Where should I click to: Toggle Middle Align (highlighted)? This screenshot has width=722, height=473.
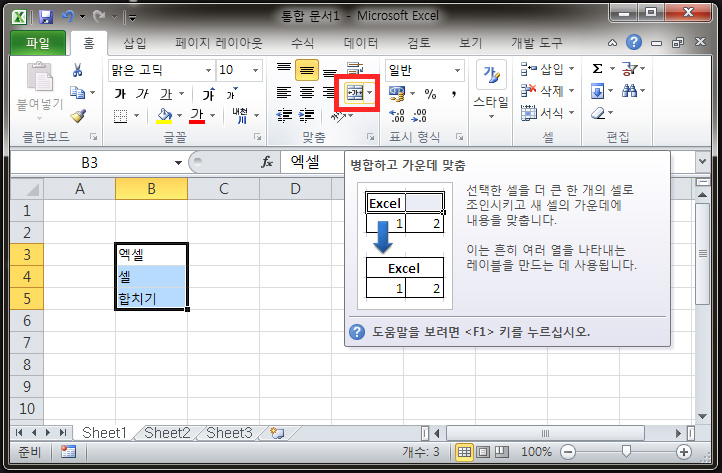(x=307, y=70)
